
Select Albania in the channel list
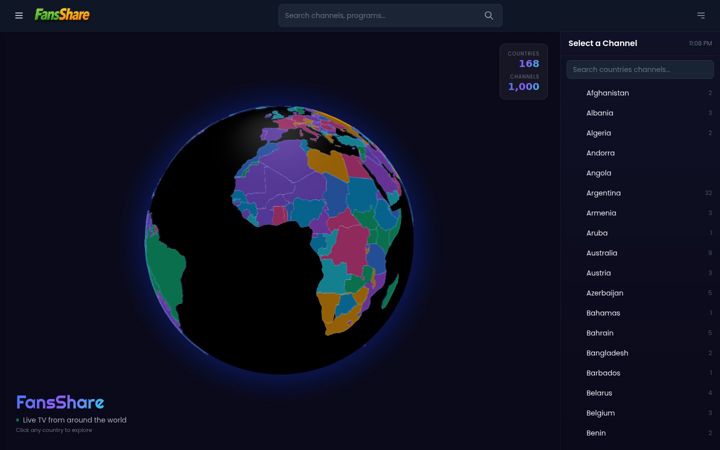point(640,113)
